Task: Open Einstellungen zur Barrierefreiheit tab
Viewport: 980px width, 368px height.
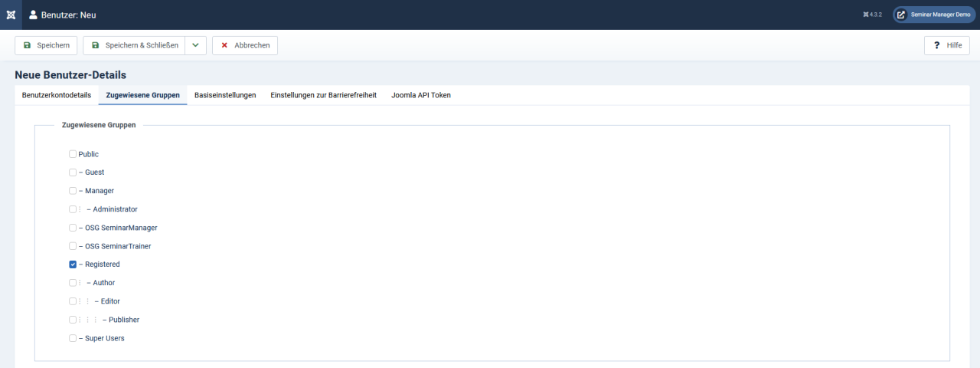Action: click(x=323, y=95)
